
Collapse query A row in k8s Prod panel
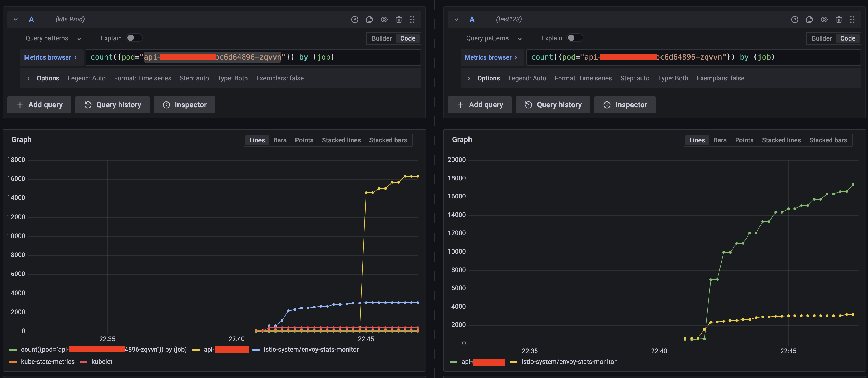tap(16, 20)
